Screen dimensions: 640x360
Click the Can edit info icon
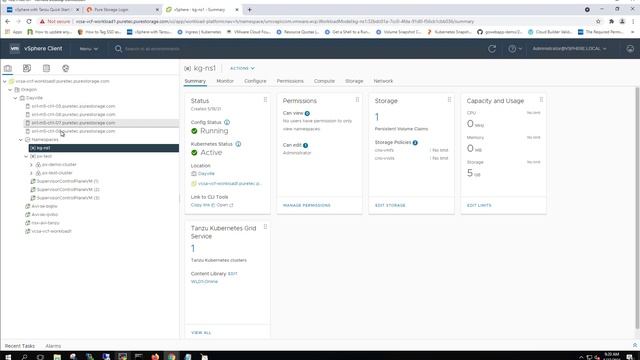305,145
